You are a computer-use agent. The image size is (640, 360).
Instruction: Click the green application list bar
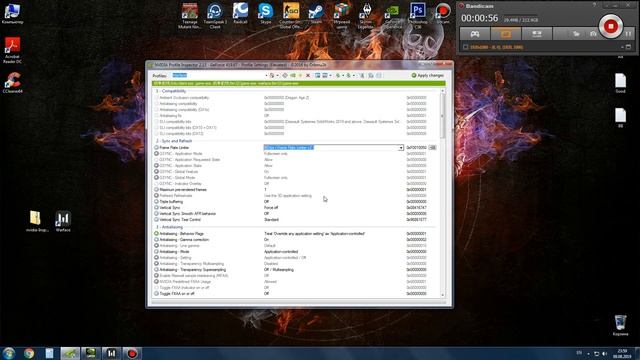point(298,83)
